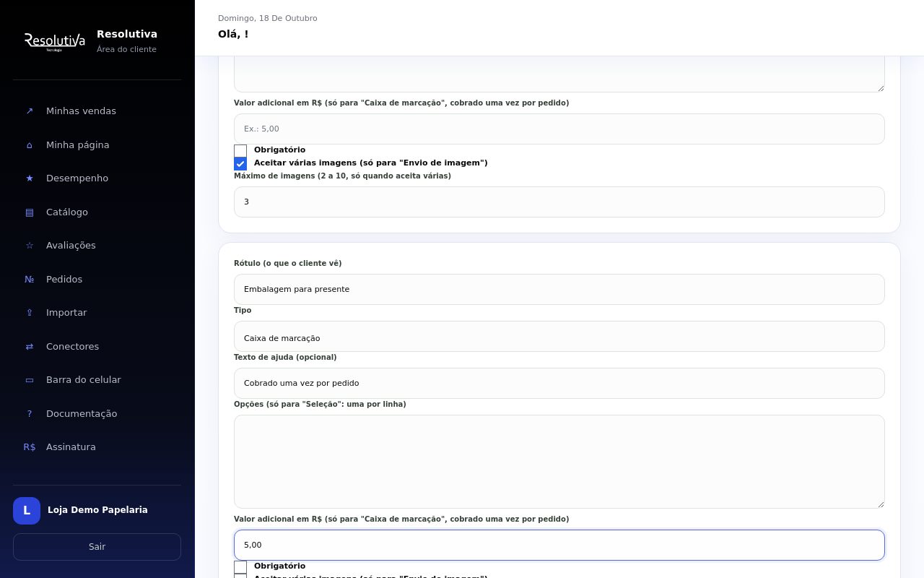Click the Pedidos number icon
Viewport: 924px width, 578px height.
(x=30, y=280)
